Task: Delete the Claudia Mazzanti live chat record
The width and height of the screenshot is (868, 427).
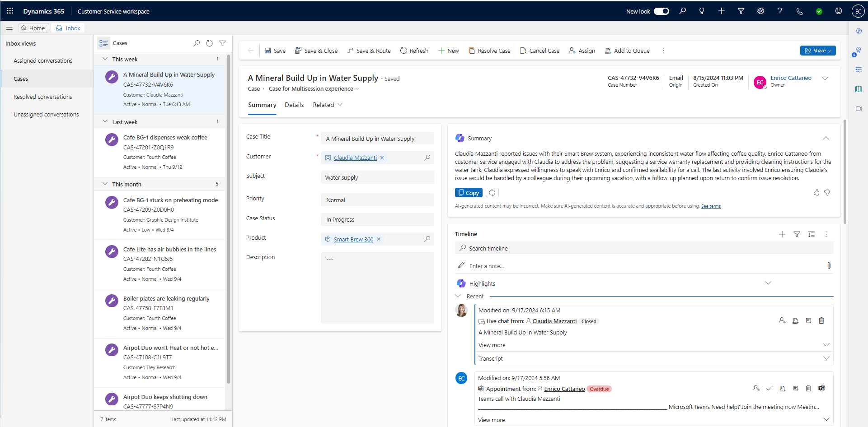Action: coord(821,320)
